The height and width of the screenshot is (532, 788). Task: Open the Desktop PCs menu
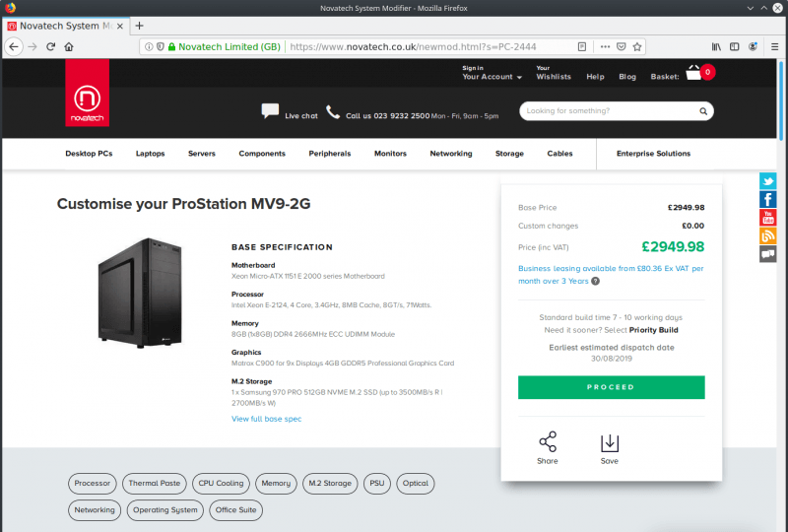(x=89, y=154)
